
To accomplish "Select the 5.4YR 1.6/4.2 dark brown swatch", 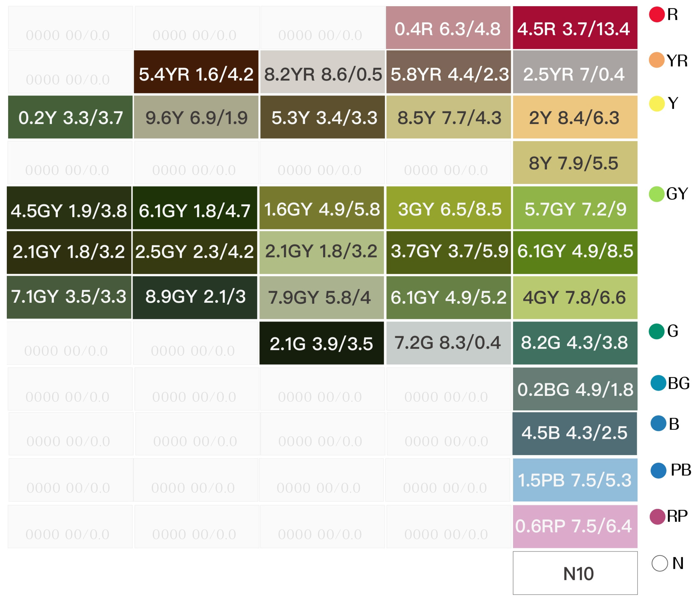I will coord(196,72).
